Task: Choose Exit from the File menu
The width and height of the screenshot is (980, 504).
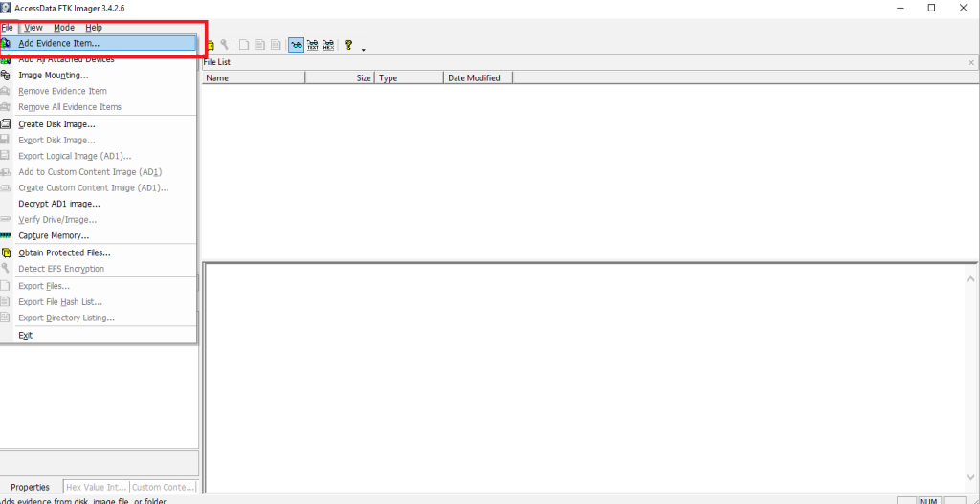Action: pos(99,335)
